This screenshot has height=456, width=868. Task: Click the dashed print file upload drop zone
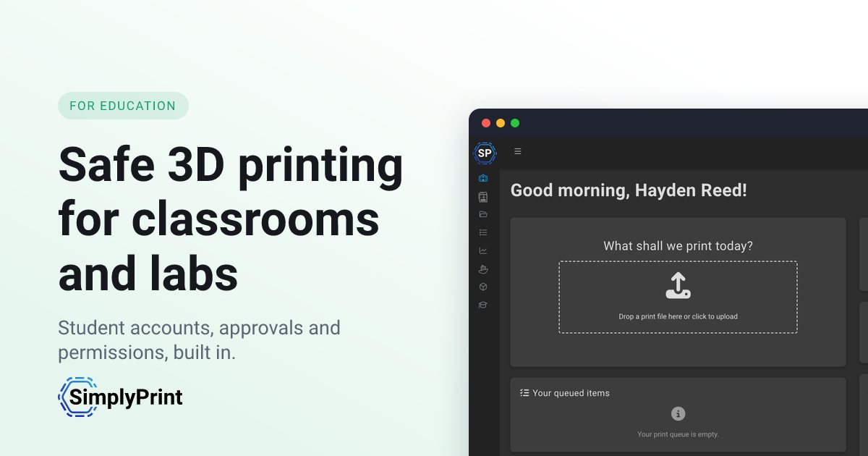point(678,297)
